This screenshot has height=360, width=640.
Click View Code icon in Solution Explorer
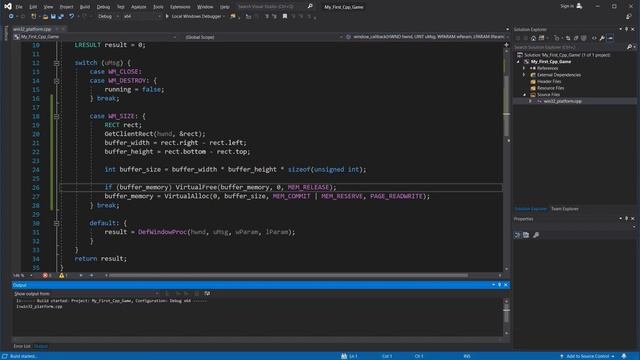click(594, 38)
